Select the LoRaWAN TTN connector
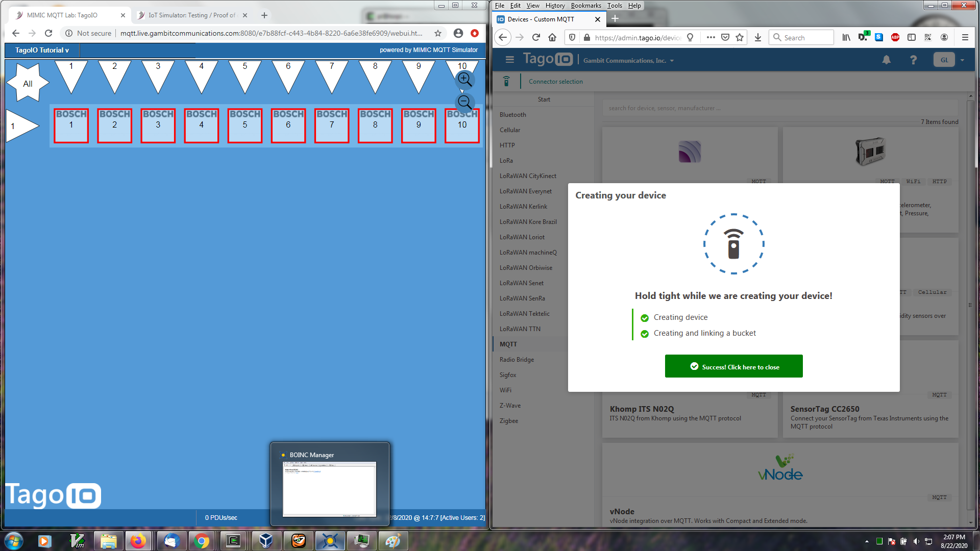The image size is (980, 551). (x=520, y=329)
